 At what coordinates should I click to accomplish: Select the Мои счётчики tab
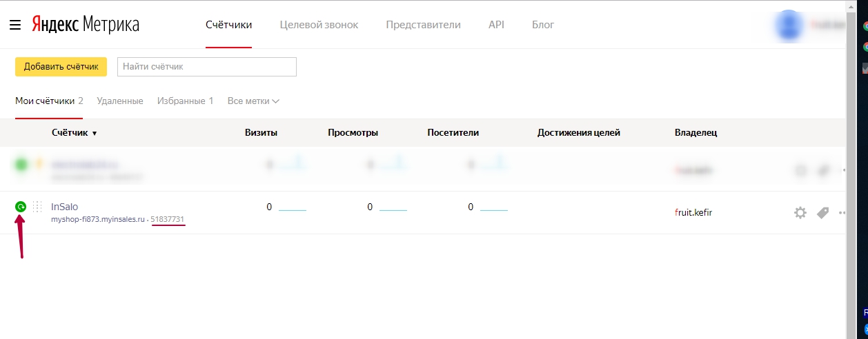click(49, 101)
